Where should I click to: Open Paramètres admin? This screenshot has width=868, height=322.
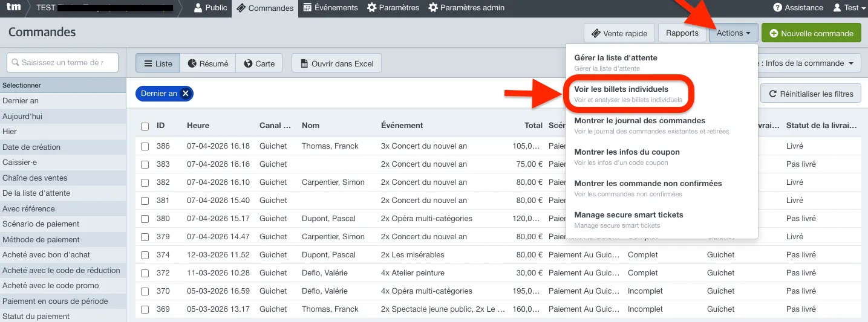pos(466,8)
